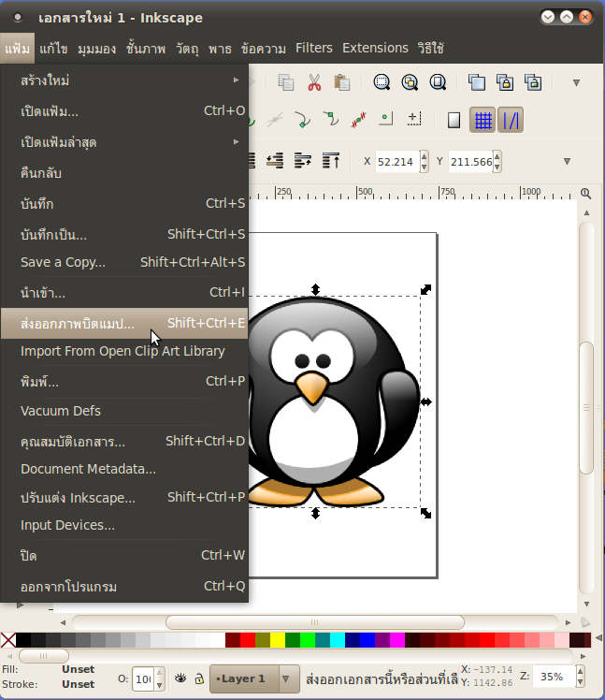Click the canvas horizontal scrollbar thumb
This screenshot has height=700, width=605.
tap(314, 622)
